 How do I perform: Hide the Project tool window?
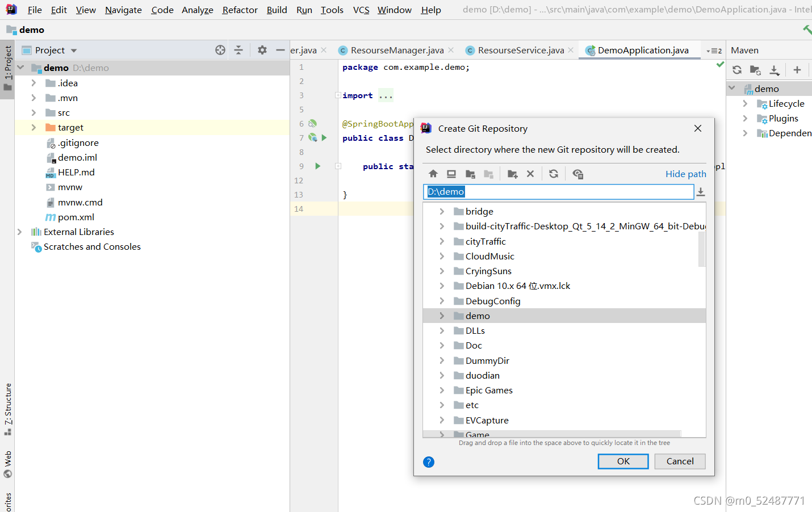(x=280, y=50)
